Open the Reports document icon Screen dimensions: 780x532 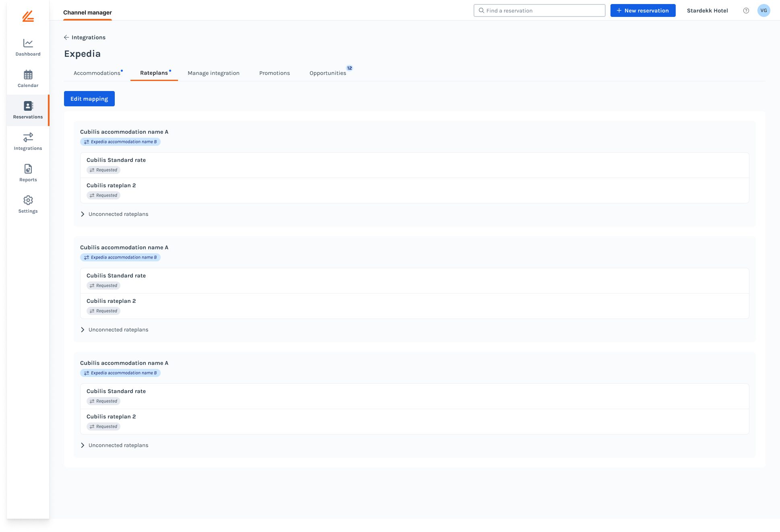pos(28,169)
